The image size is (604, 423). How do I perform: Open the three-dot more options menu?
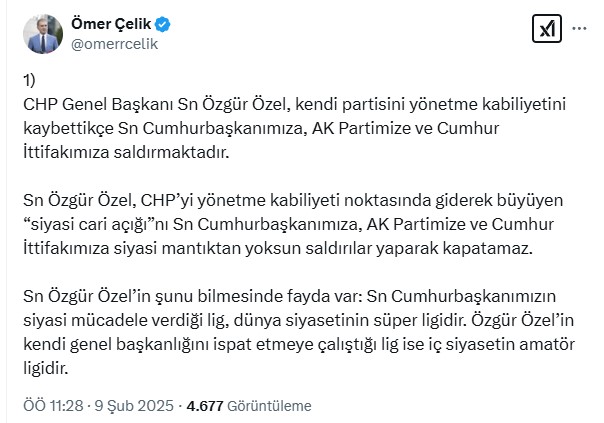tap(579, 29)
